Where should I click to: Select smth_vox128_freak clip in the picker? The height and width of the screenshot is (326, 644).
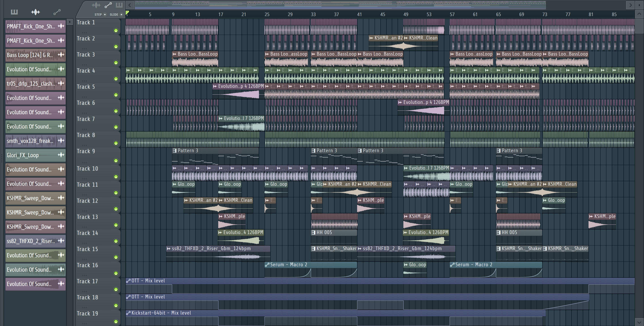[x=36, y=141]
